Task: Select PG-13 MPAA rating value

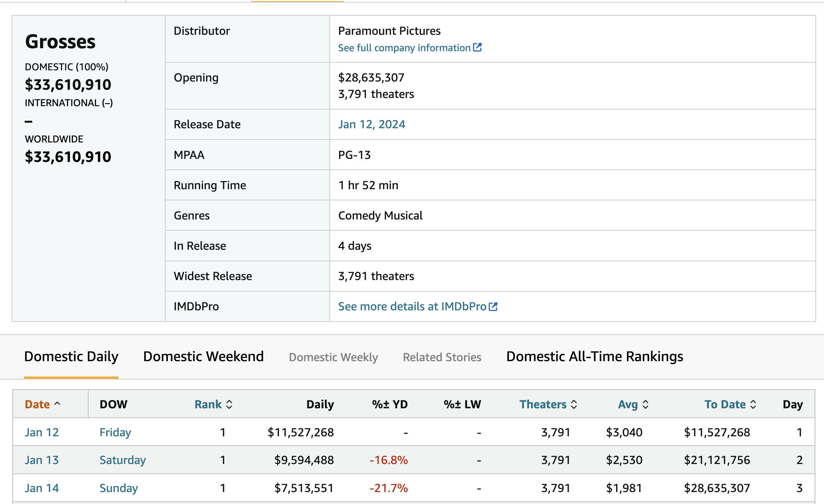Action: [354, 155]
